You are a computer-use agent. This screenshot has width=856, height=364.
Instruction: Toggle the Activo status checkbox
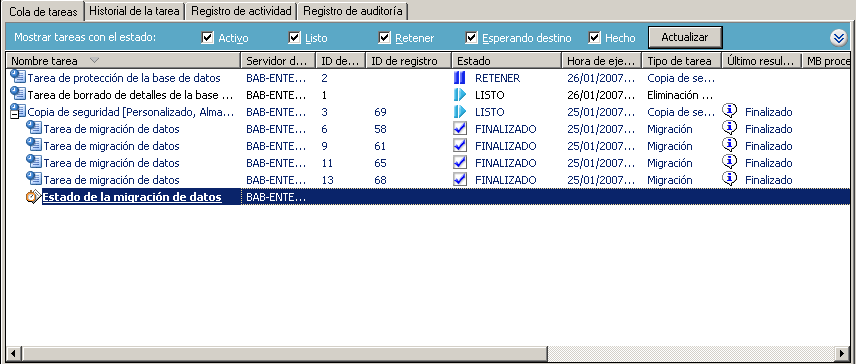(207, 38)
